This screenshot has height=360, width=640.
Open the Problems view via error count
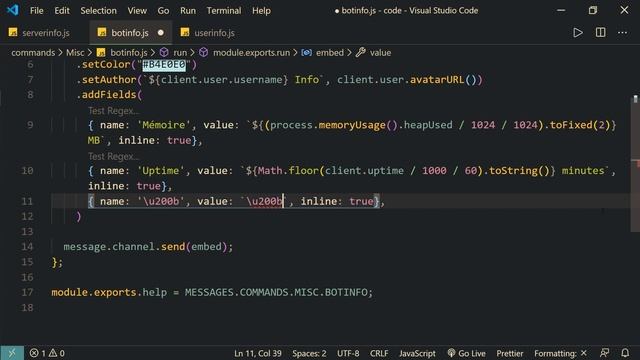pos(37,353)
